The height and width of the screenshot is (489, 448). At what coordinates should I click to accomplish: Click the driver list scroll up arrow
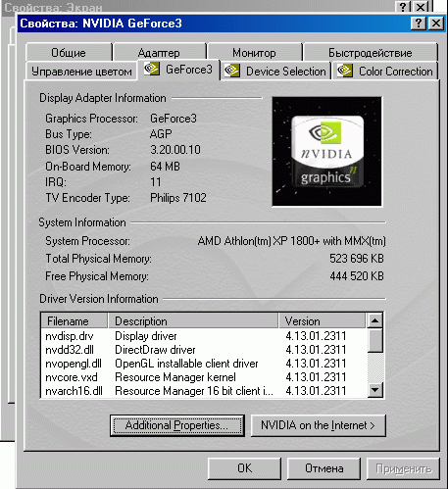tap(374, 320)
